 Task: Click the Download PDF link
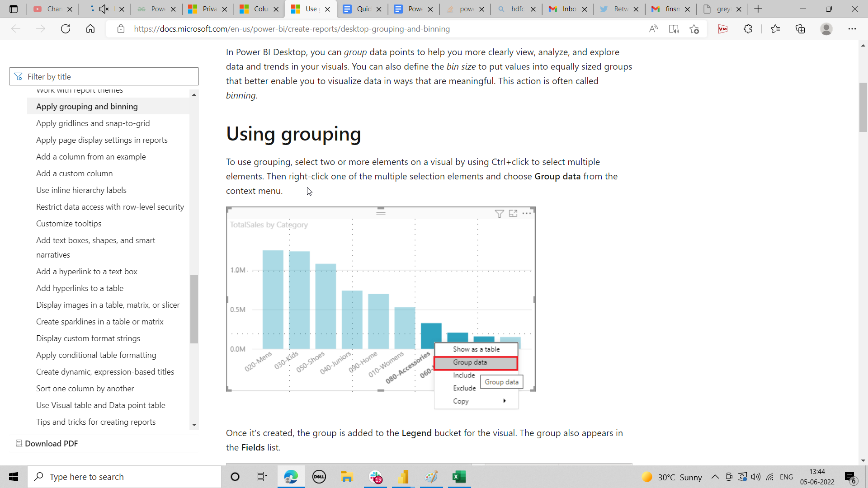47,444
